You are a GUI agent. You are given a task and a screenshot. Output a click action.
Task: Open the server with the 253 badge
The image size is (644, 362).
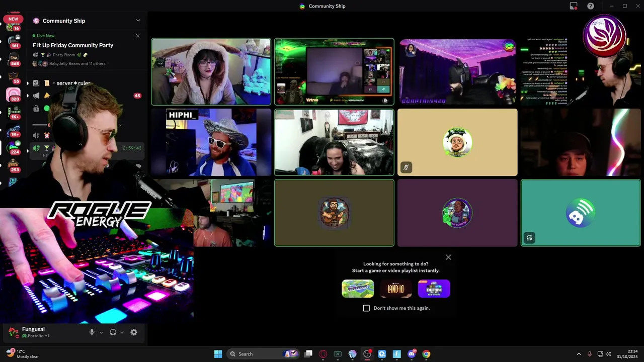coord(13,165)
